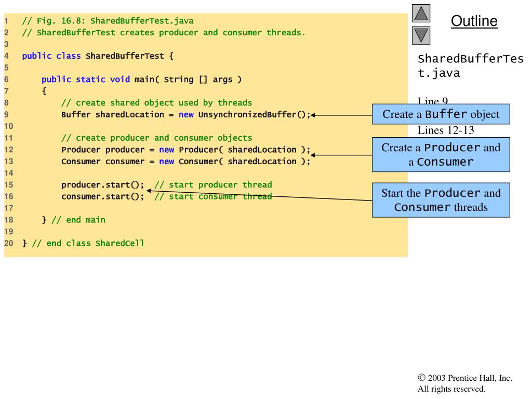Viewport: 532px width, 399px height.
Task: Click the 'Consumer consumer = new Consumer' statement
Action: click(185, 161)
